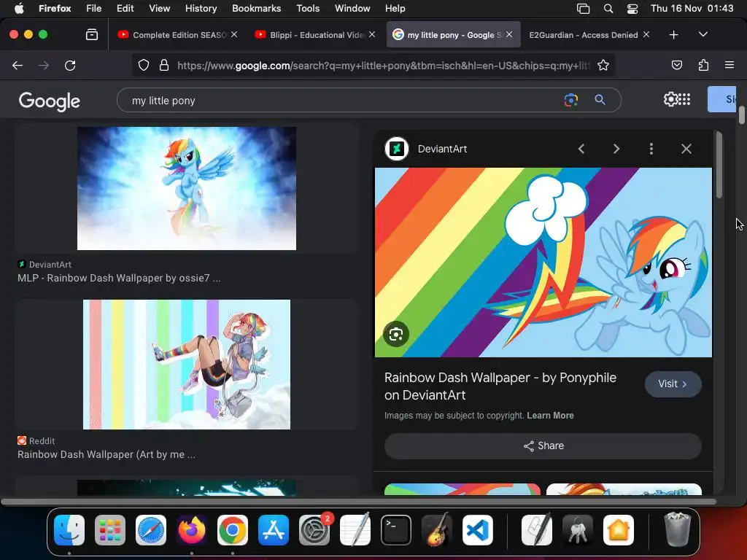Screen dimensions: 747x560
Task: Open the Extensions puzzle icon
Action: pos(703,65)
